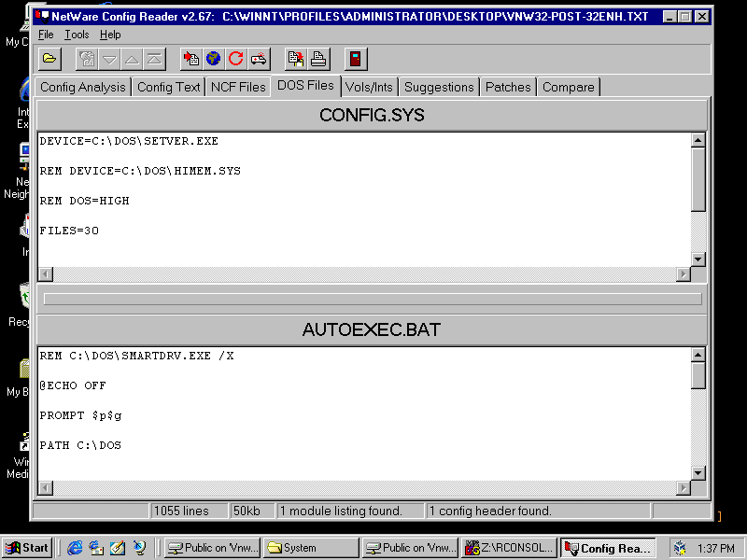Open the Patches tab
The image size is (747, 560).
508,87
